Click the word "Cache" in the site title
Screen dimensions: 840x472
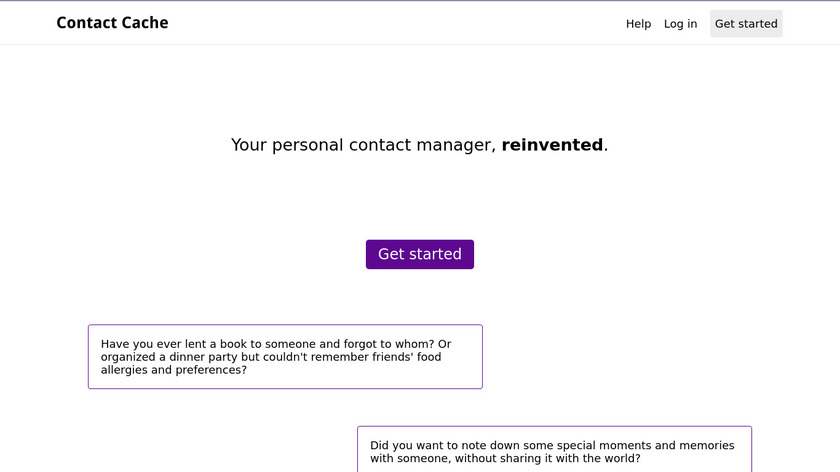(x=144, y=23)
